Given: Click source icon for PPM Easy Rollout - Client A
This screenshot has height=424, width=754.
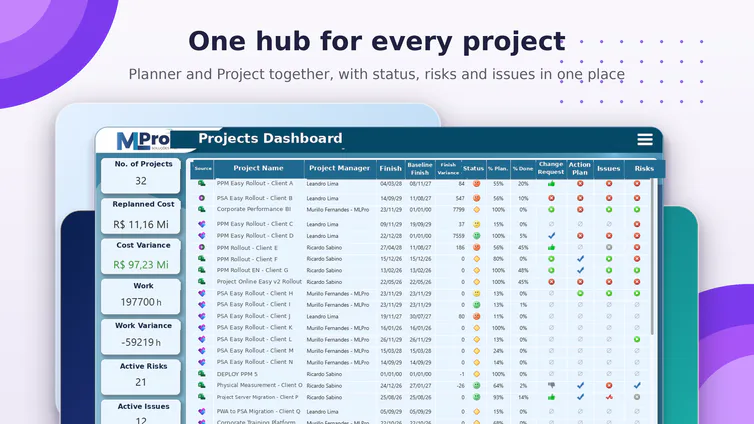Looking at the screenshot, I should click(201, 184).
